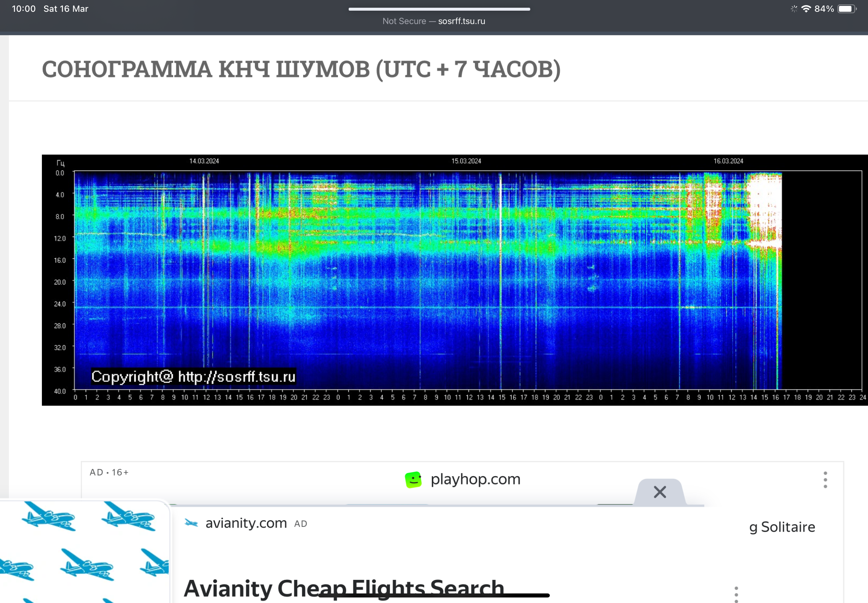Tap the Solitaire ad text
Viewport: 868px width, 603px height.
782,527
